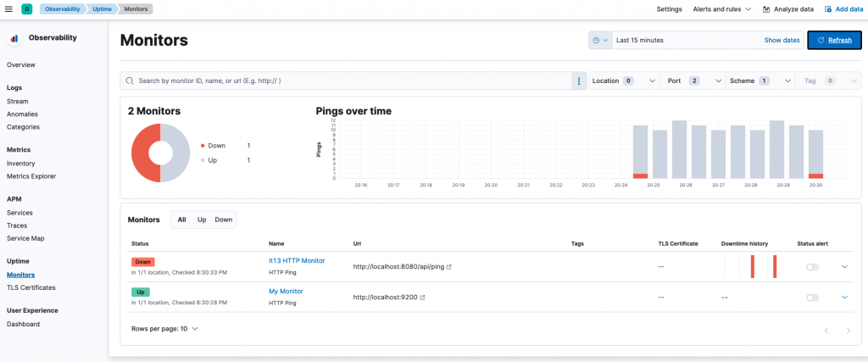Viewport: 868px width, 362px height.
Task: Open TLS Certificates in the sidebar
Action: tap(31, 288)
